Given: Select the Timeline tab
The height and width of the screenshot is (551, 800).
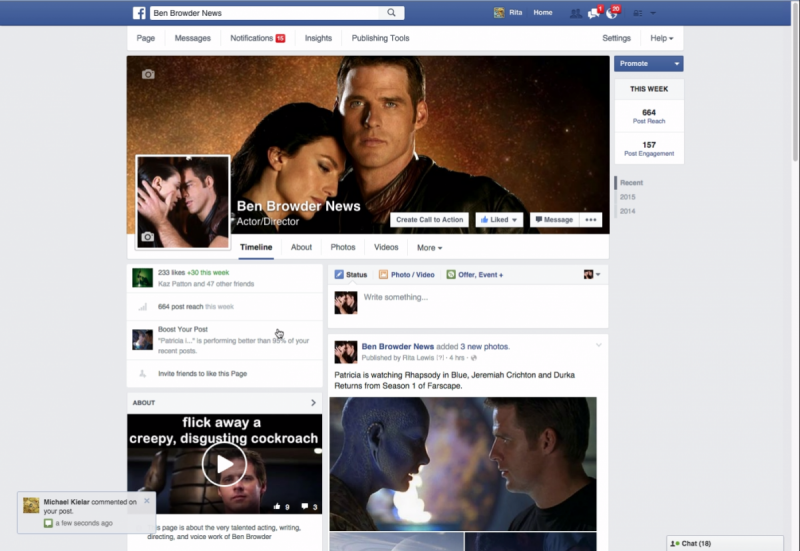Looking at the screenshot, I should coord(256,247).
